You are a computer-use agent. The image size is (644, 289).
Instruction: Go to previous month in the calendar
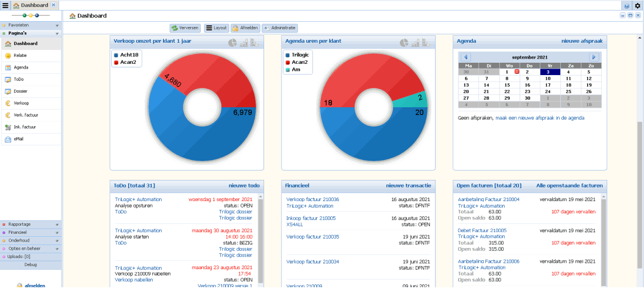465,57
